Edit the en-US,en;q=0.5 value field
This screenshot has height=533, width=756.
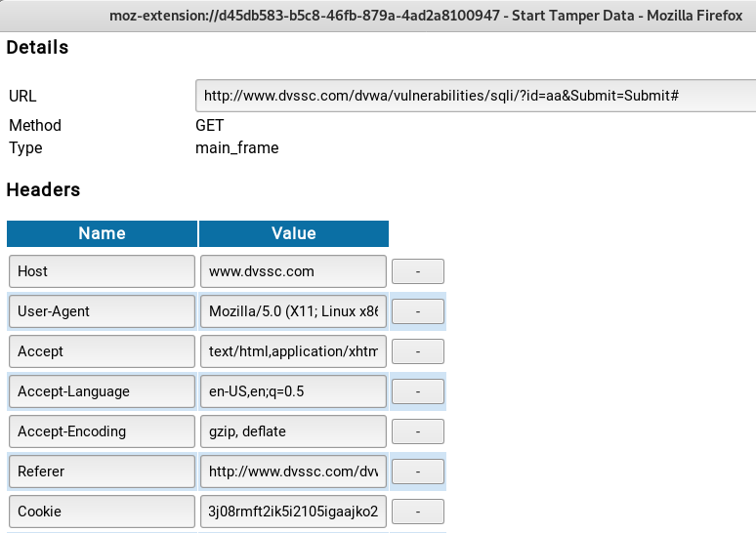click(293, 391)
